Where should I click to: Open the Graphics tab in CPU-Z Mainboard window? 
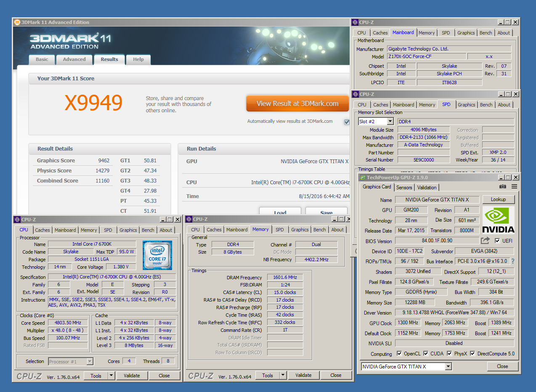point(466,33)
